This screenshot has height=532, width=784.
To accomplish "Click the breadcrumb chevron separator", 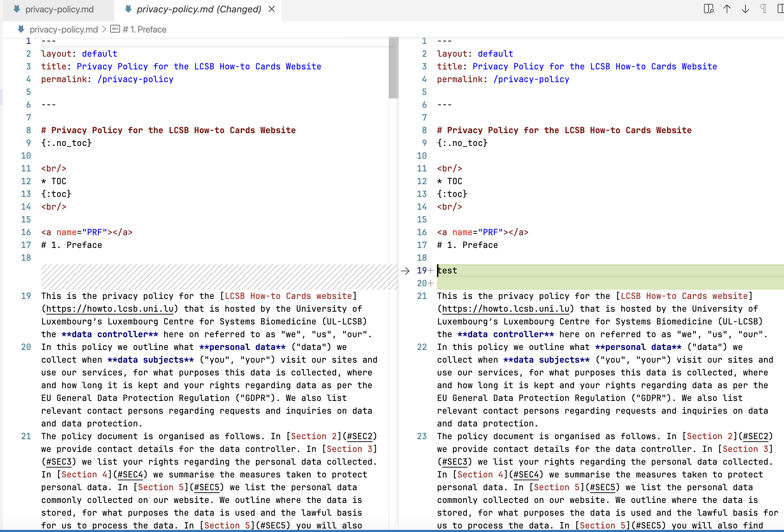I will (104, 30).
